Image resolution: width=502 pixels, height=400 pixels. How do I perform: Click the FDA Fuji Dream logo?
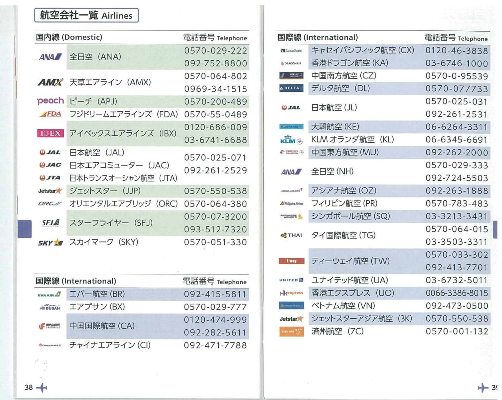pyautogui.click(x=51, y=114)
